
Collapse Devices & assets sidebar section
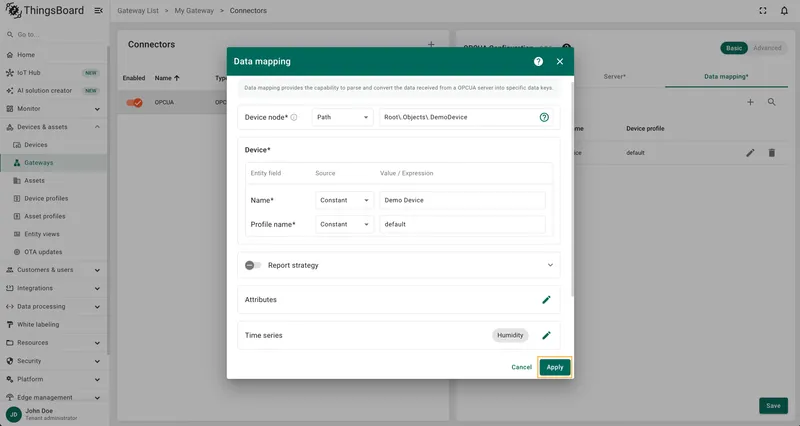click(54, 127)
